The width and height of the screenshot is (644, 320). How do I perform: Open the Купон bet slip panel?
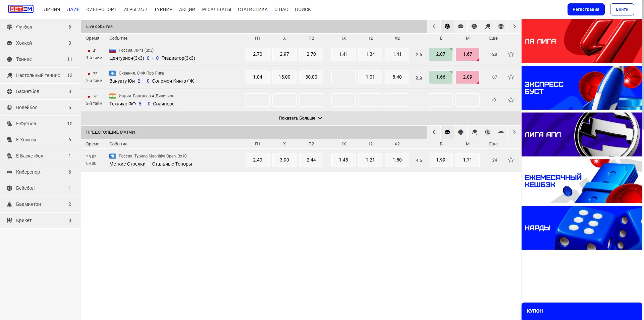pyautogui.click(x=581, y=311)
